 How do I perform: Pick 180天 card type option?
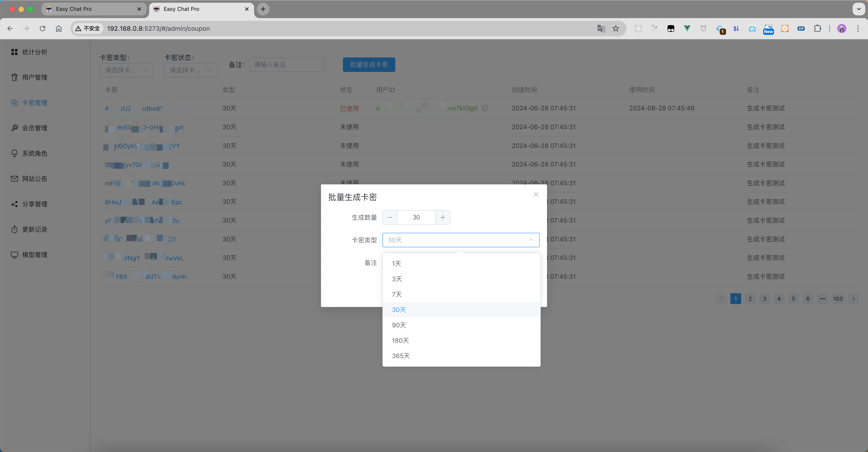click(x=400, y=340)
